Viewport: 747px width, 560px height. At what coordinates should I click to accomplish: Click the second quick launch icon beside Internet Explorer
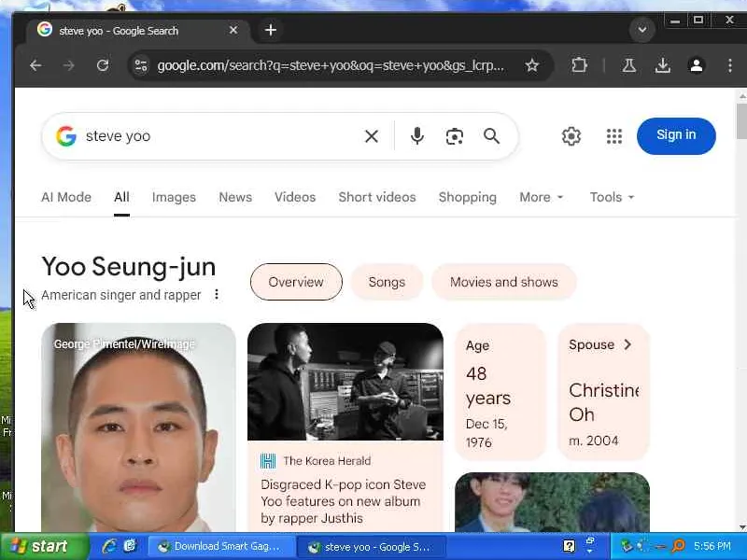[130, 546]
